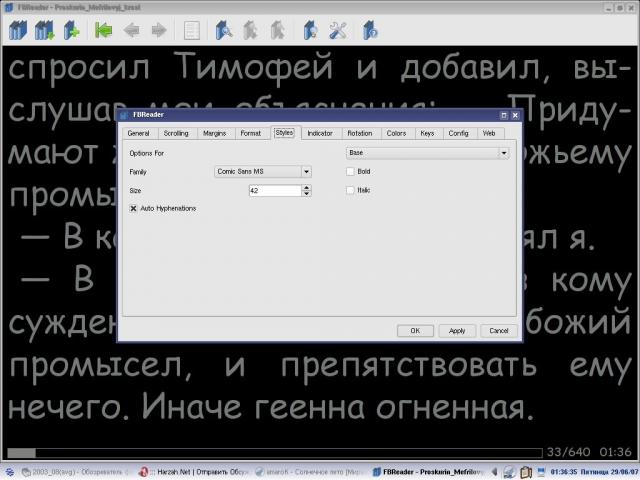Click the 01:36 time in indicator
Viewport: 640px width, 480px height.
[x=616, y=452]
